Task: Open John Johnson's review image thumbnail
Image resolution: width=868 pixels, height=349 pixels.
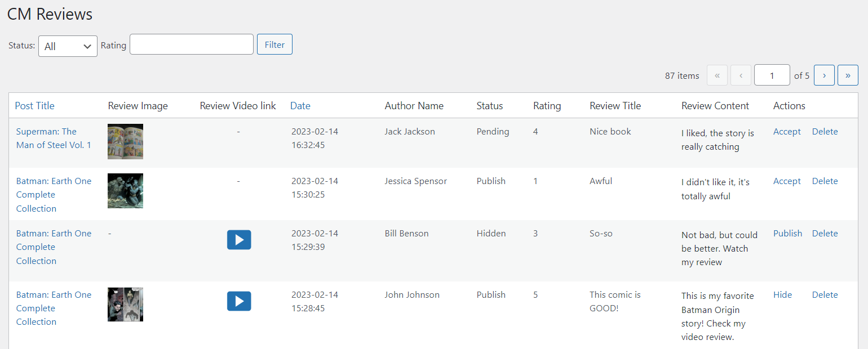Action: point(125,305)
